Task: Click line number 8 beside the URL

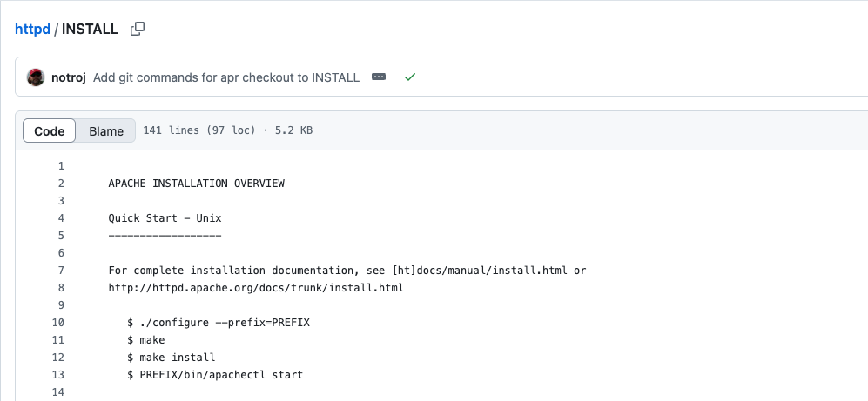Action: point(61,288)
